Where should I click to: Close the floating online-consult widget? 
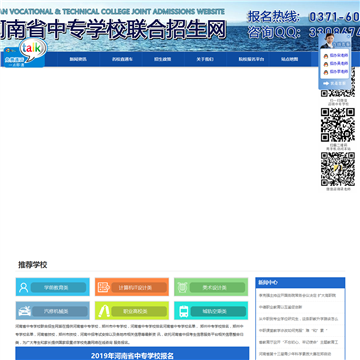point(348,36)
